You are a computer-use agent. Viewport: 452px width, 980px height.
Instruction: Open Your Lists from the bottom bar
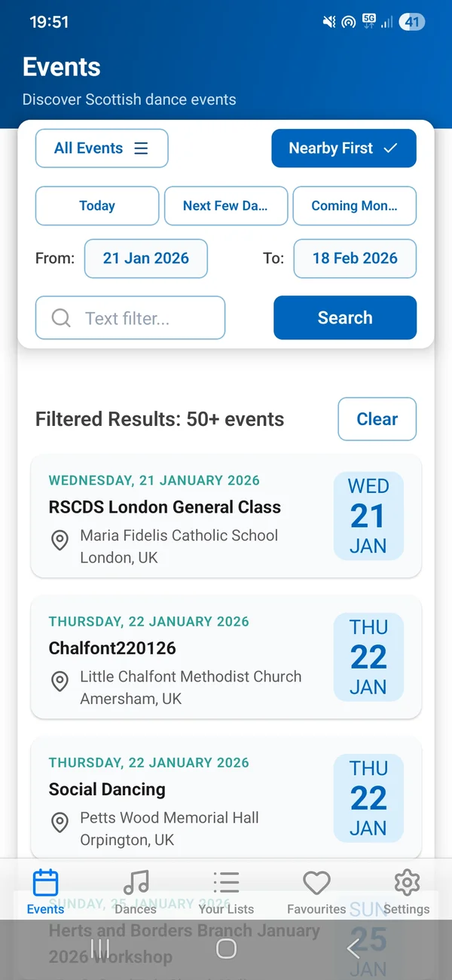point(226,882)
